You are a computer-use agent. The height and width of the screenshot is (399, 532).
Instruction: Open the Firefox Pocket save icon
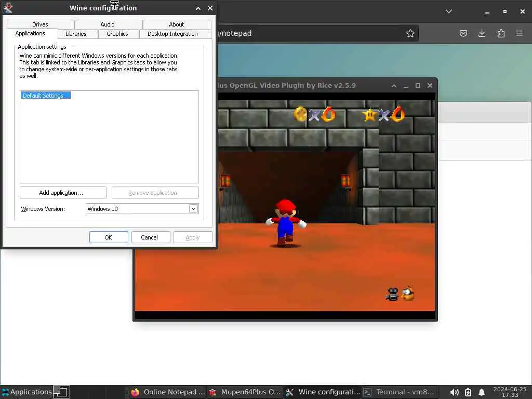463,33
